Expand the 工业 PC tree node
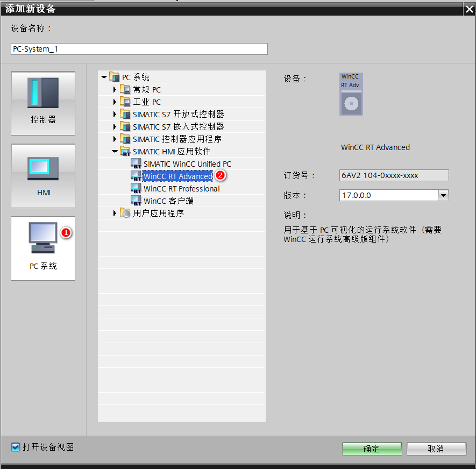The width and height of the screenshot is (476, 469). [x=115, y=102]
